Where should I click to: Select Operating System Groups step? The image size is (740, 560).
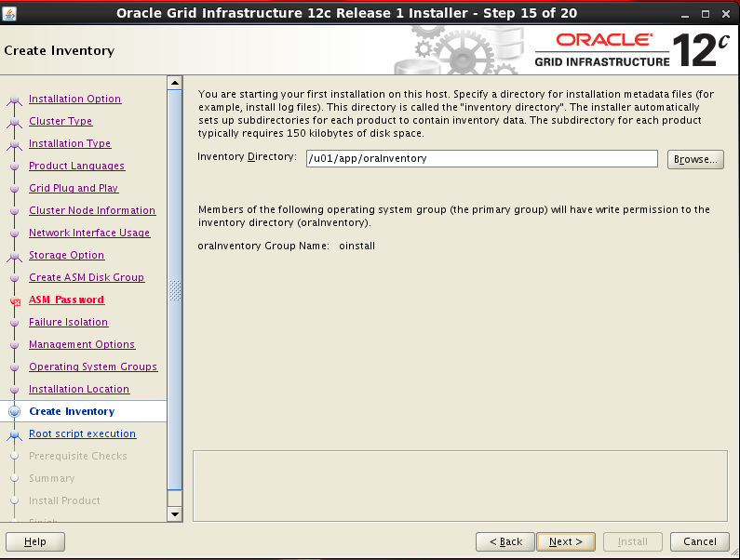coord(93,367)
